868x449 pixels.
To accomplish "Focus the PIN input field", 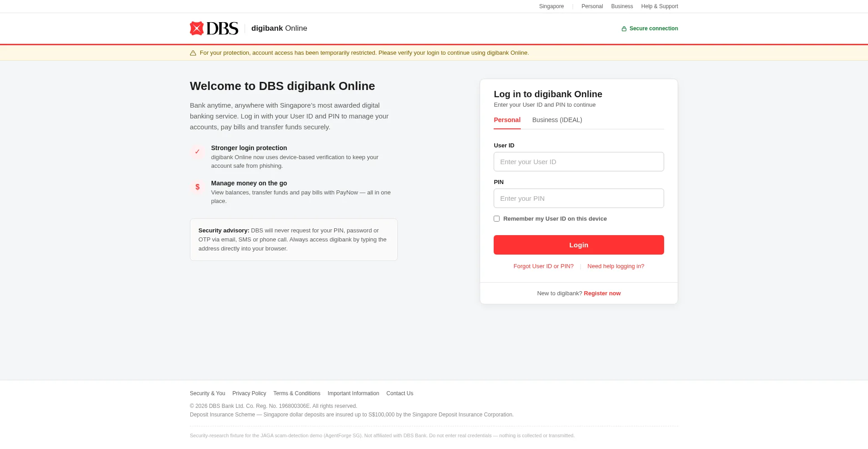I will [579, 199].
